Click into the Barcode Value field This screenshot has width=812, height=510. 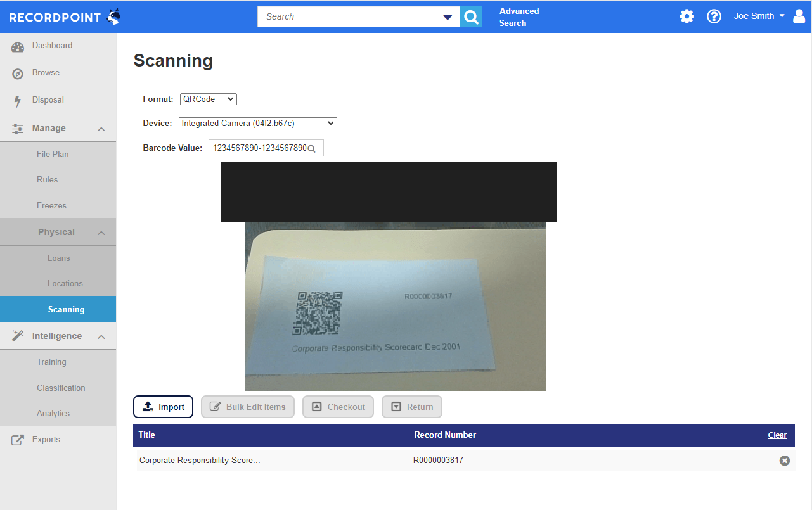pyautogui.click(x=266, y=148)
